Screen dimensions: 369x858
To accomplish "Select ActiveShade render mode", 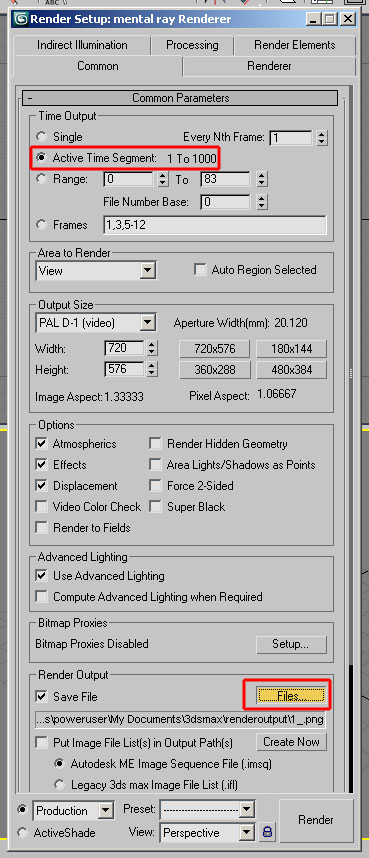I will [x=22, y=833].
